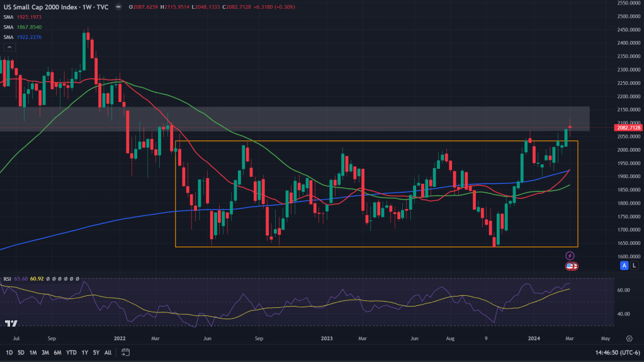The width and height of the screenshot is (644, 362).
Task: Select the YTD time range
Action: pos(71,353)
